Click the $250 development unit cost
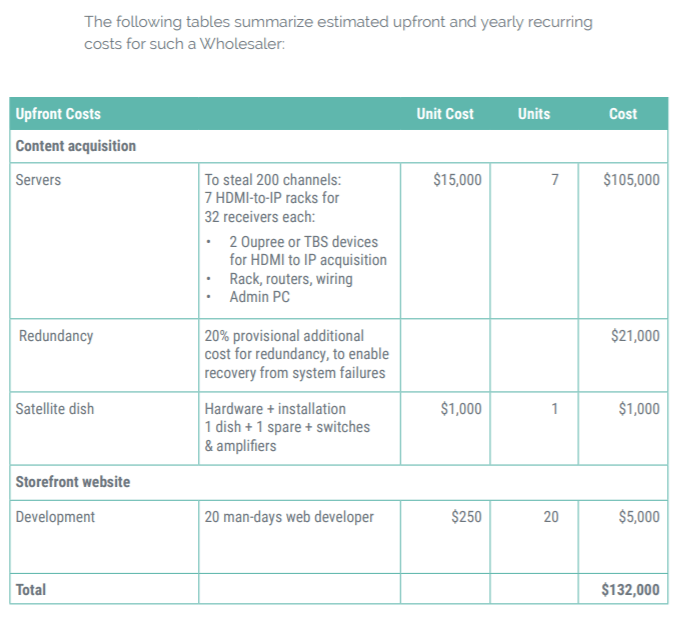Screen dimensions: 681x618 click(x=466, y=517)
